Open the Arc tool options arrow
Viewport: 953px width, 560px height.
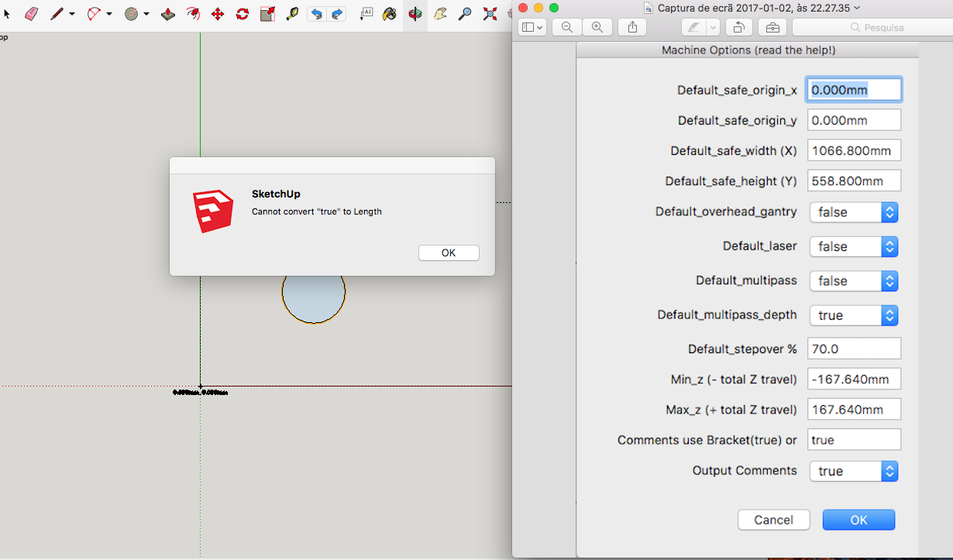click(109, 14)
